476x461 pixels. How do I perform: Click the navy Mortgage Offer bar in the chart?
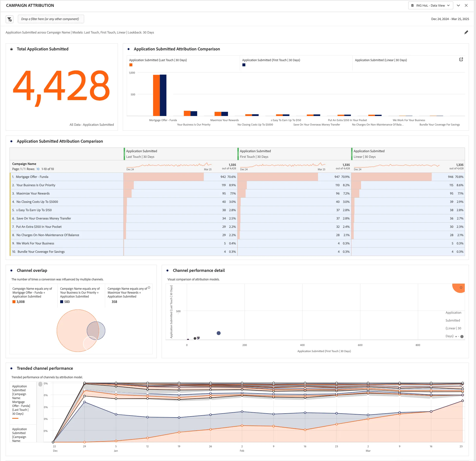click(x=163, y=95)
